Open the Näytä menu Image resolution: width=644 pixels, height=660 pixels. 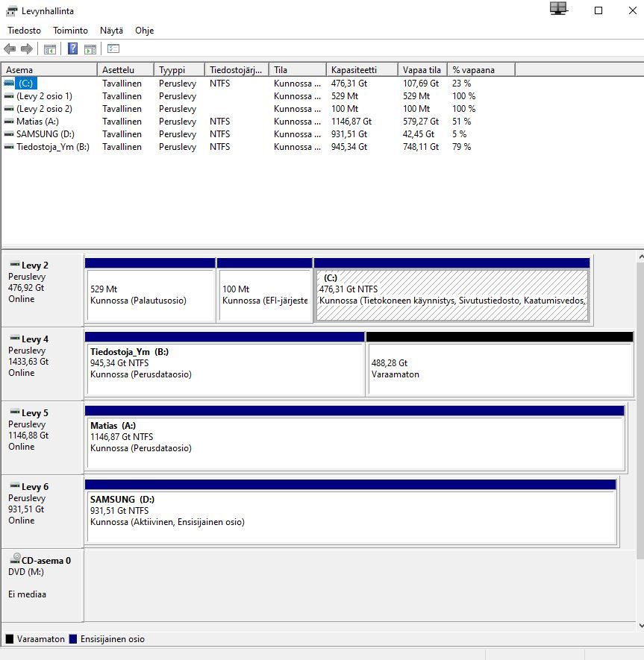point(111,31)
